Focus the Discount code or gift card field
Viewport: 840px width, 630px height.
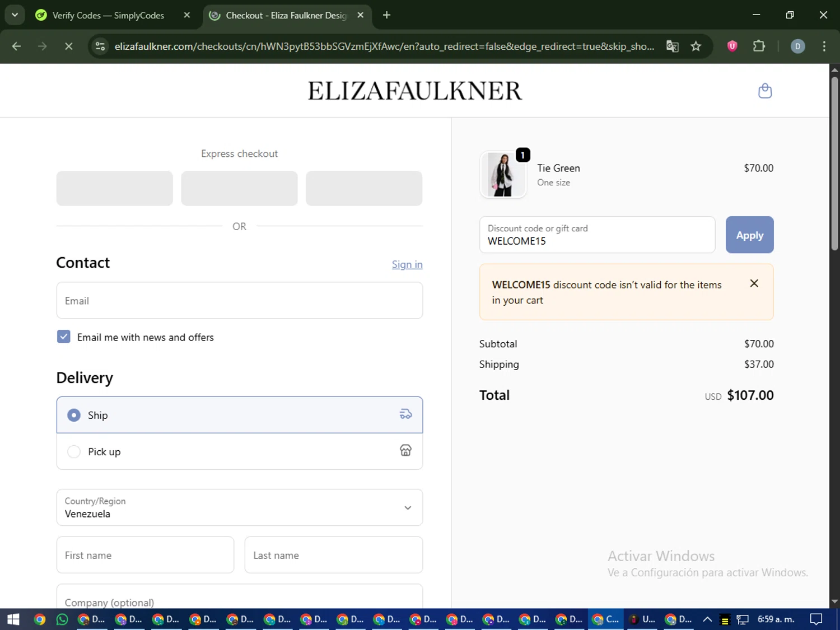pyautogui.click(x=597, y=235)
